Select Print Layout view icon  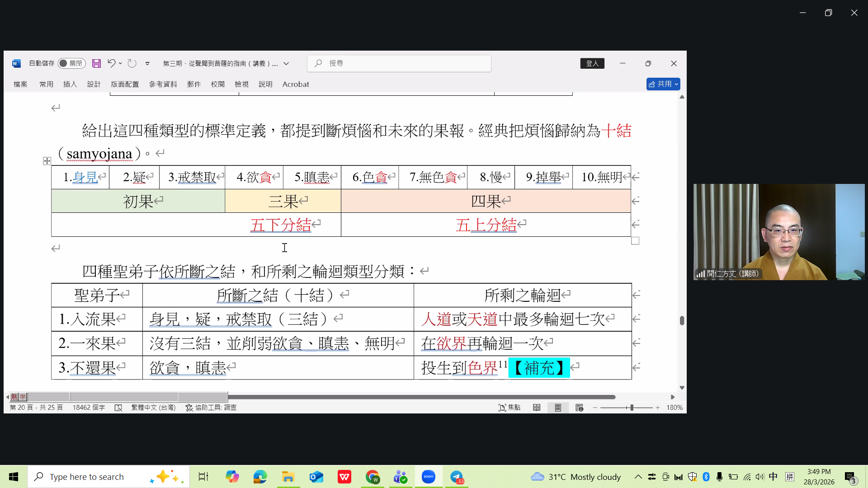tap(558, 408)
